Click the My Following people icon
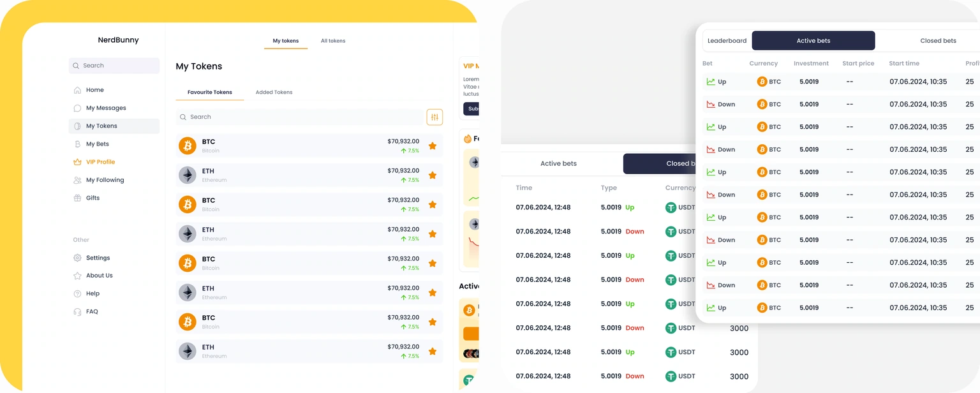The image size is (980, 393). pos(77,180)
